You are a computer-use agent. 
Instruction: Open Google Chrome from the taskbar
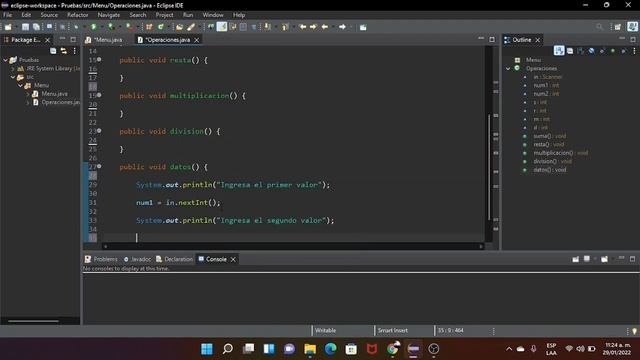[x=393, y=349]
